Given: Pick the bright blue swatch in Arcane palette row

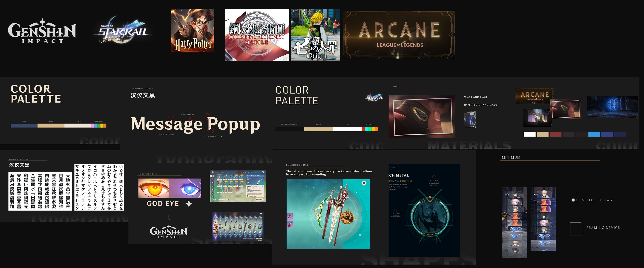Looking at the screenshot, I should tap(594, 134).
